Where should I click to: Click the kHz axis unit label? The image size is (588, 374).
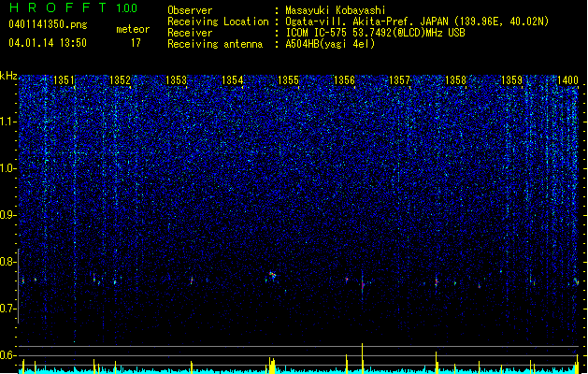[x=8, y=76]
